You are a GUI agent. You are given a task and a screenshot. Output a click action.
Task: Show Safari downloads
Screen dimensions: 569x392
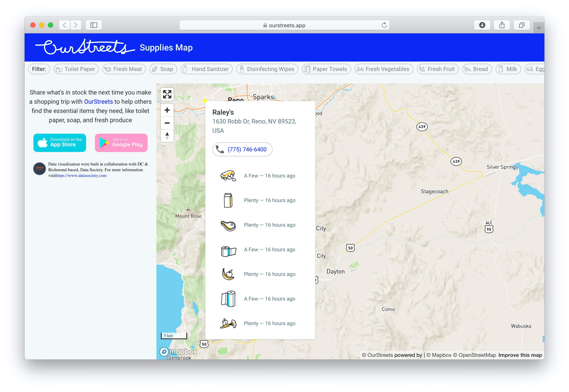(x=482, y=25)
